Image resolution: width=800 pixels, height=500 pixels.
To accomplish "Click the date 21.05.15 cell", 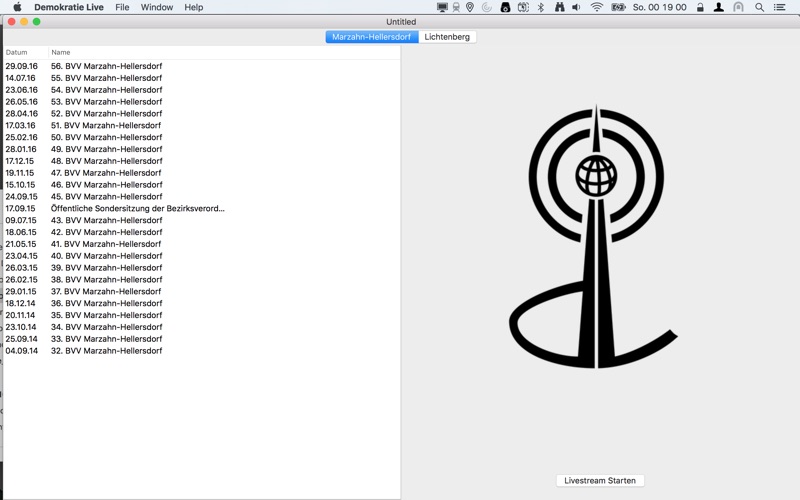I will click(21, 244).
